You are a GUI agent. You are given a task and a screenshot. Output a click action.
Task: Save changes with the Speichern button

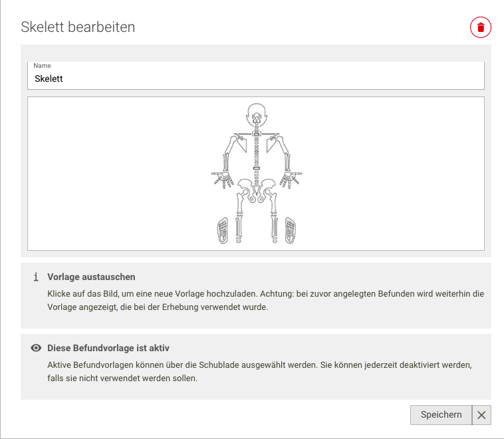coord(441,415)
